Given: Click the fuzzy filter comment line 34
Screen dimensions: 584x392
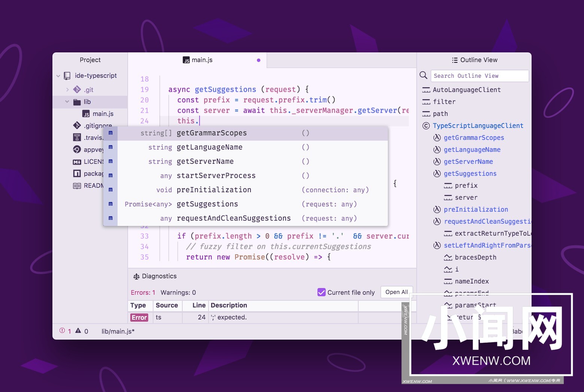Looking at the screenshot, I should coord(279,246).
